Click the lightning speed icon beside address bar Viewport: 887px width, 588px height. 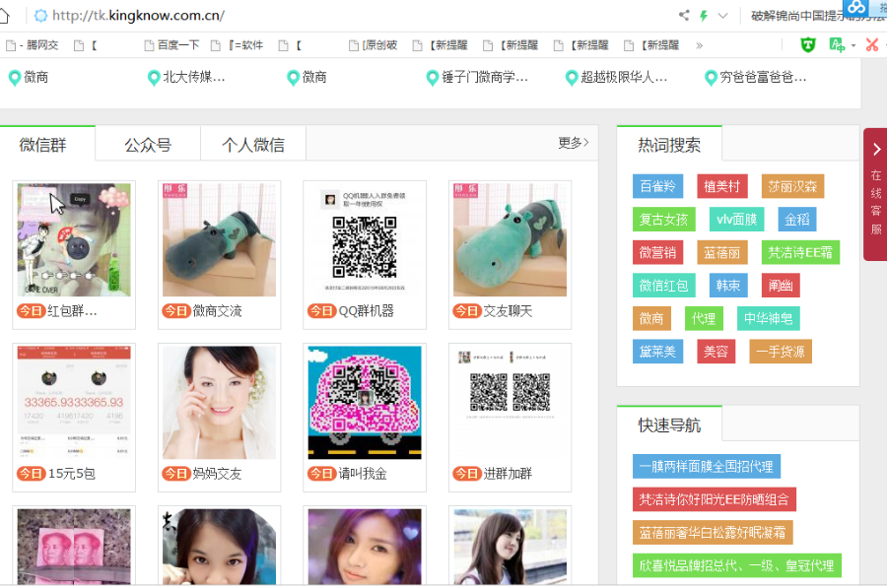[x=706, y=15]
